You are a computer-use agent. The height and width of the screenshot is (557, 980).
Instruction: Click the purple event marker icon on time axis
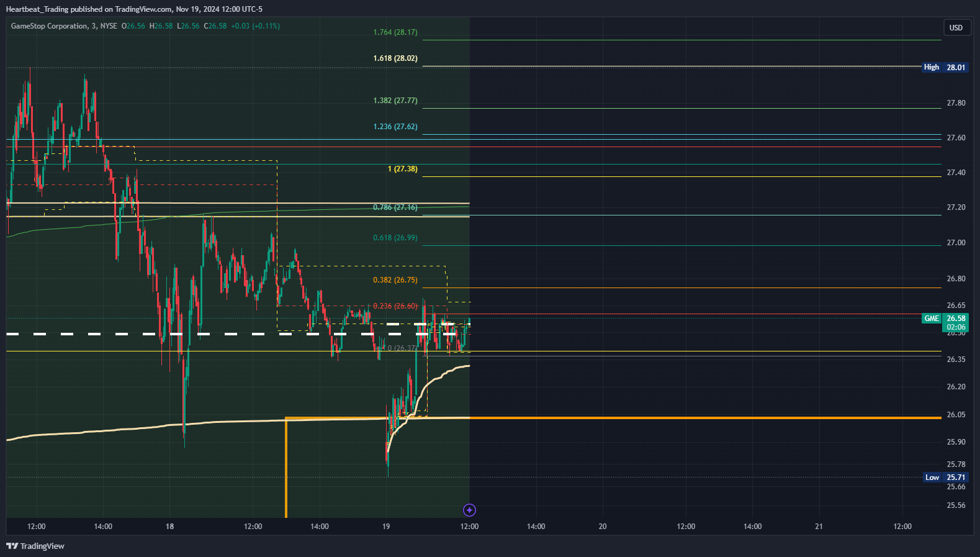469,510
